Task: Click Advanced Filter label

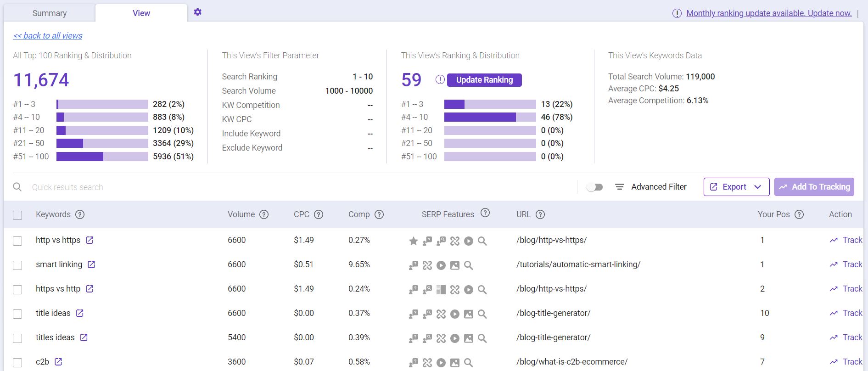Action: (x=659, y=187)
